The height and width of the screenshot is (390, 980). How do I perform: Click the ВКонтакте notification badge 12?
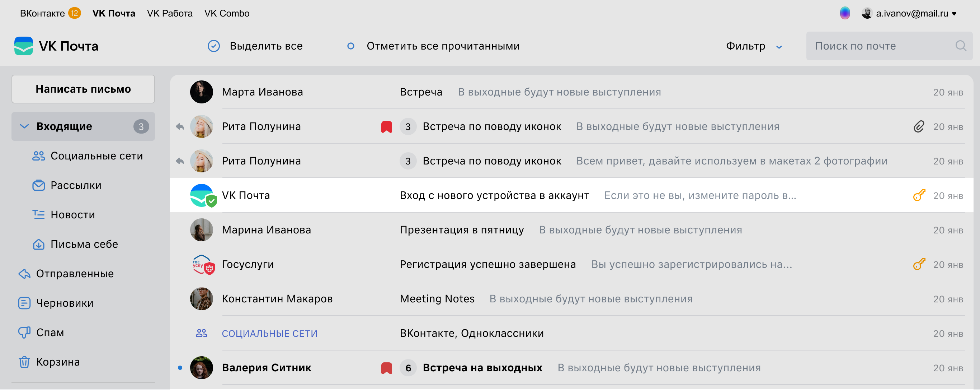pos(75,13)
